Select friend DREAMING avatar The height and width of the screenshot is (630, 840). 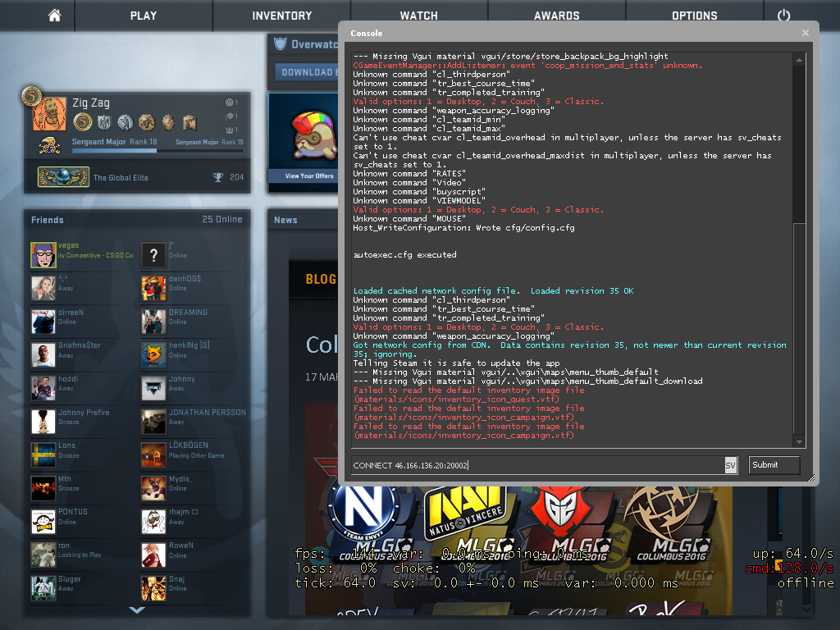pyautogui.click(x=153, y=322)
